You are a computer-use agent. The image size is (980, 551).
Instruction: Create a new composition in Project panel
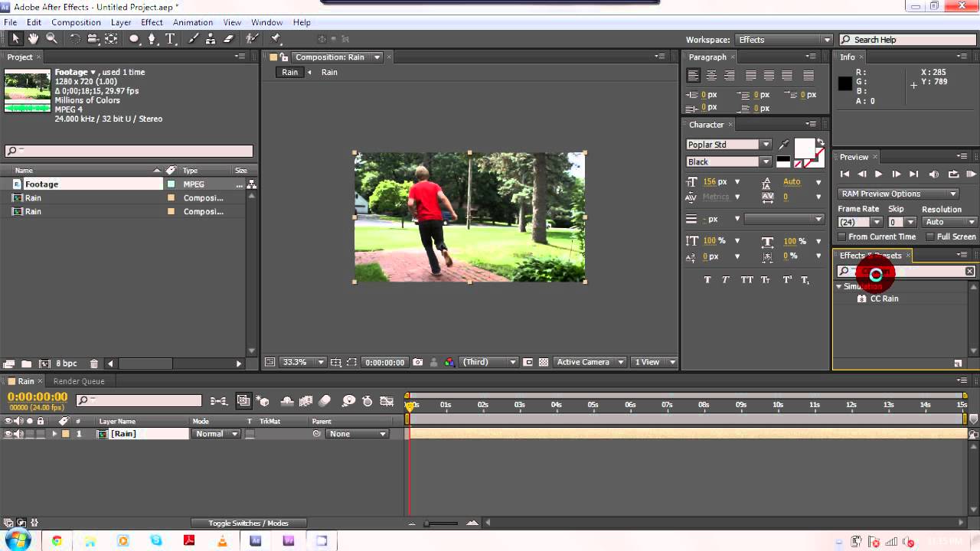[x=44, y=364]
